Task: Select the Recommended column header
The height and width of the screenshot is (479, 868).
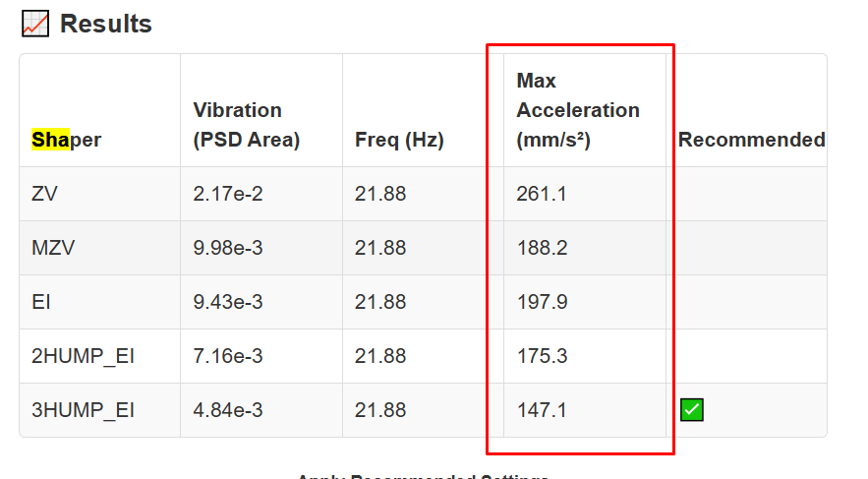Action: pyautogui.click(x=751, y=140)
